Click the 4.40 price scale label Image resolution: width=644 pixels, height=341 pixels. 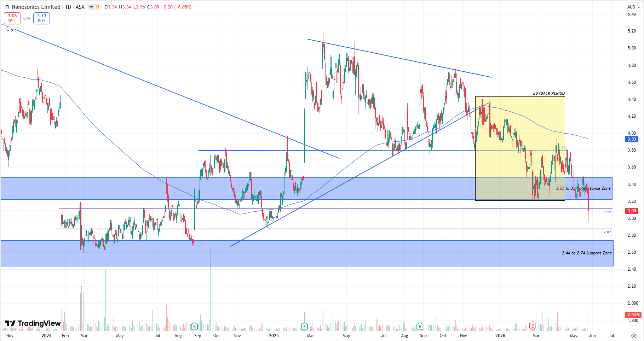(632, 99)
